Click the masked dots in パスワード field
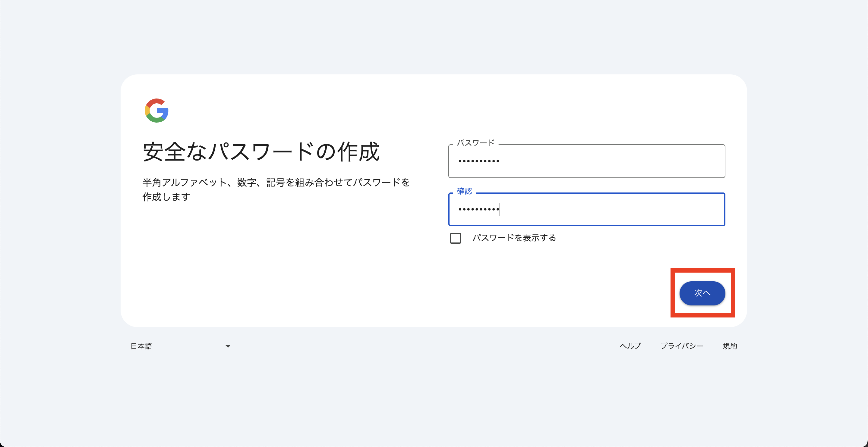Viewport: 868px width, 447px height. (478, 161)
